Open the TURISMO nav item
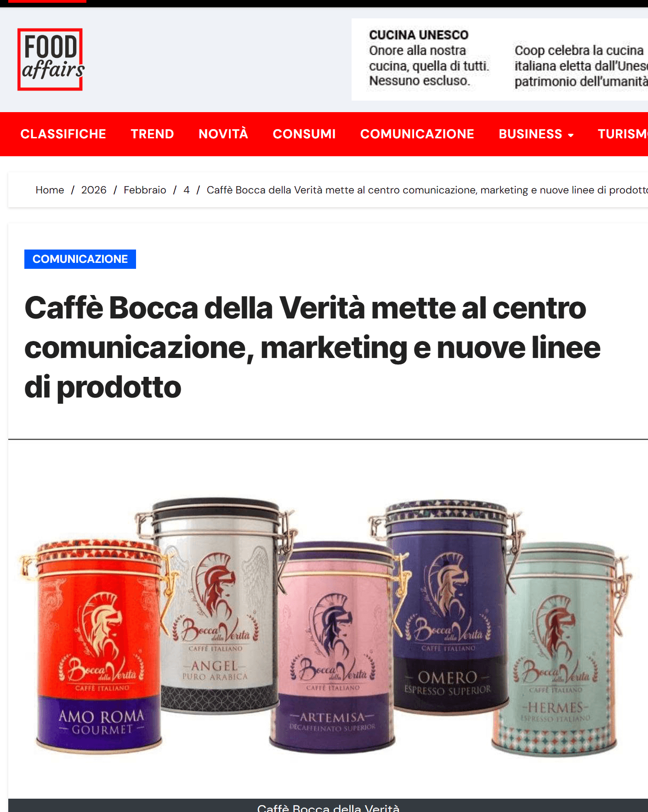The image size is (648, 812). [x=622, y=134]
